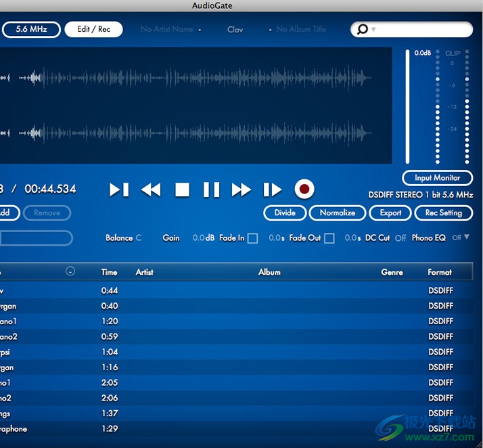Open the column options circle-arrow icon
483x448 pixels.
click(70, 271)
